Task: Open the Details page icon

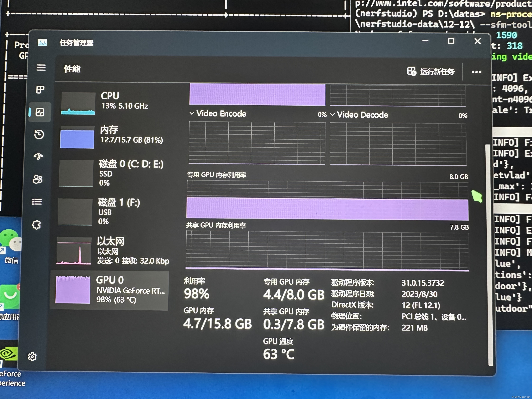Action: coord(37,202)
